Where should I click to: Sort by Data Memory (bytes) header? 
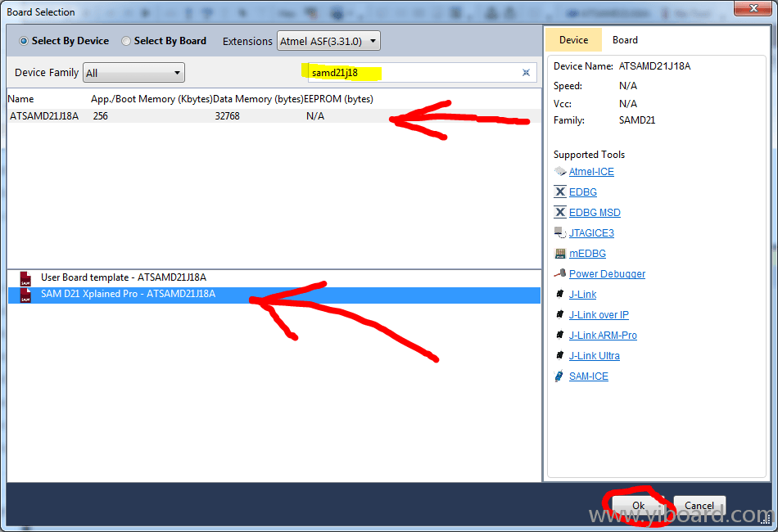point(258,99)
